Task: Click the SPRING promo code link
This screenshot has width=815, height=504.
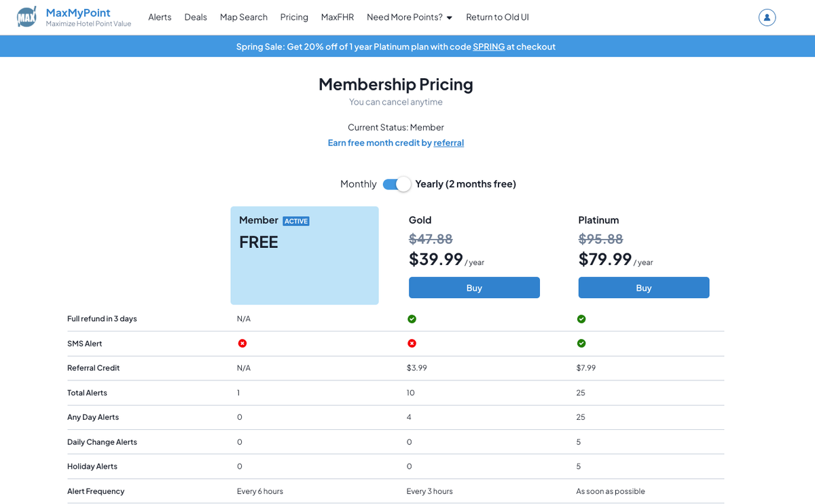Action: tap(488, 47)
